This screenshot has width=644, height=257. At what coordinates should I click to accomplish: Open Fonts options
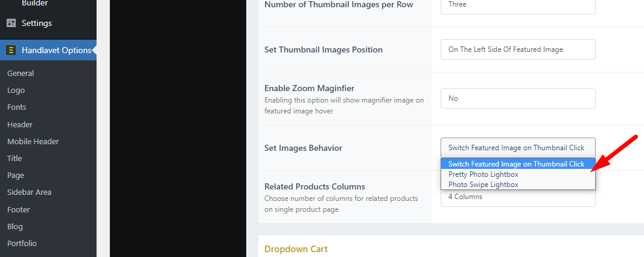17,107
